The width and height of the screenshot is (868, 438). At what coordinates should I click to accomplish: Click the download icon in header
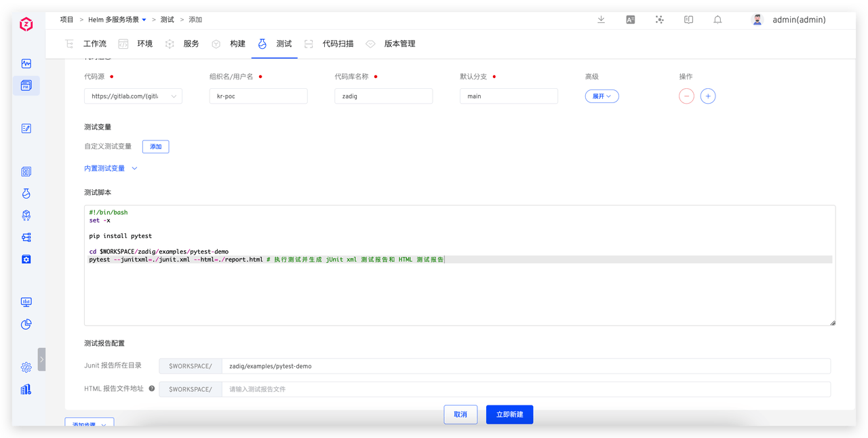coord(601,20)
